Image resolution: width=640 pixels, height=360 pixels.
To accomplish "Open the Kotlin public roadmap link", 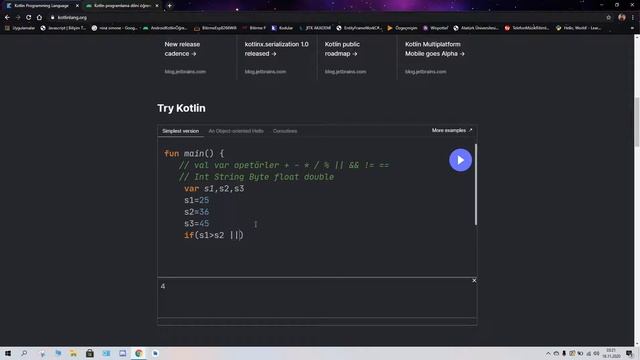I will coord(342,49).
